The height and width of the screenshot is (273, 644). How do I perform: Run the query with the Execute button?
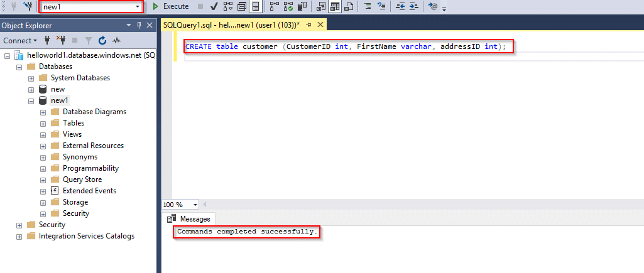[170, 6]
